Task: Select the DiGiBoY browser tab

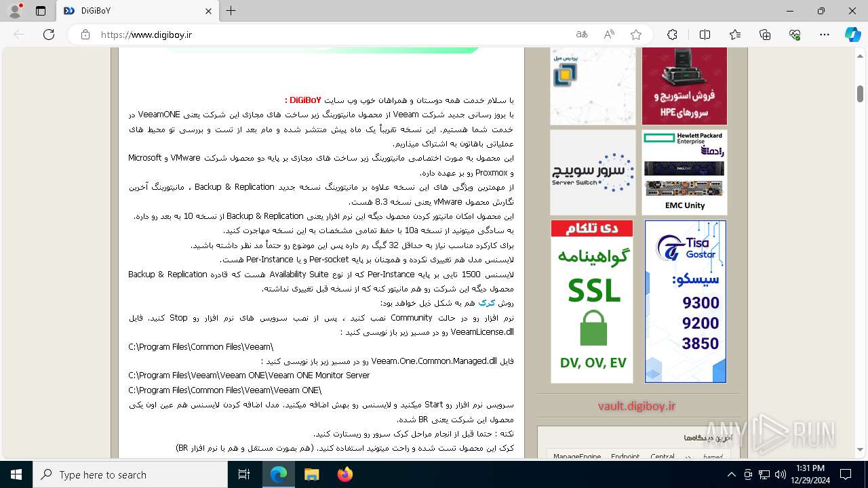Action: [136, 11]
